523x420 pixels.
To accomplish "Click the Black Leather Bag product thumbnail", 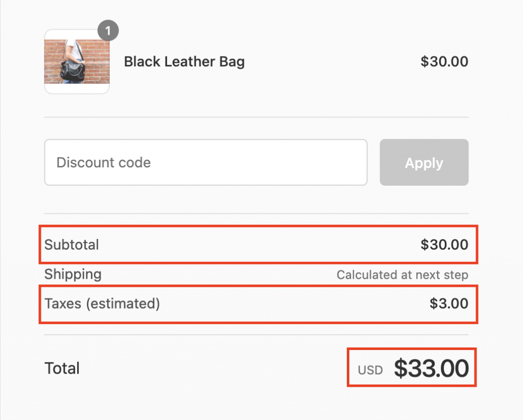I will point(77,62).
